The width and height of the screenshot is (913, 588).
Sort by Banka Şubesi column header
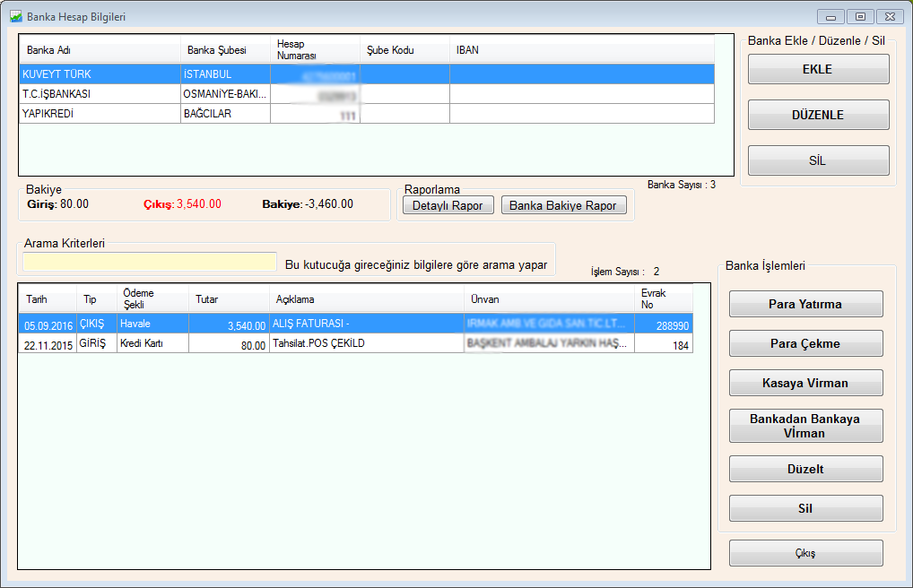225,50
